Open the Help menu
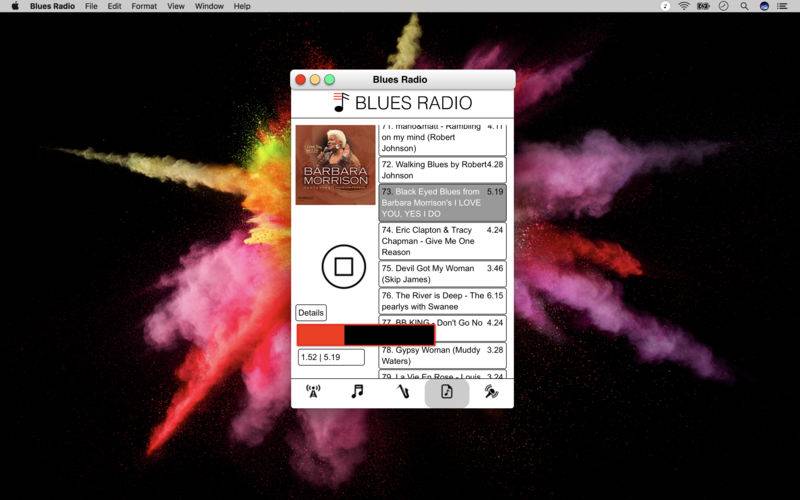The width and height of the screenshot is (800, 500). click(242, 6)
